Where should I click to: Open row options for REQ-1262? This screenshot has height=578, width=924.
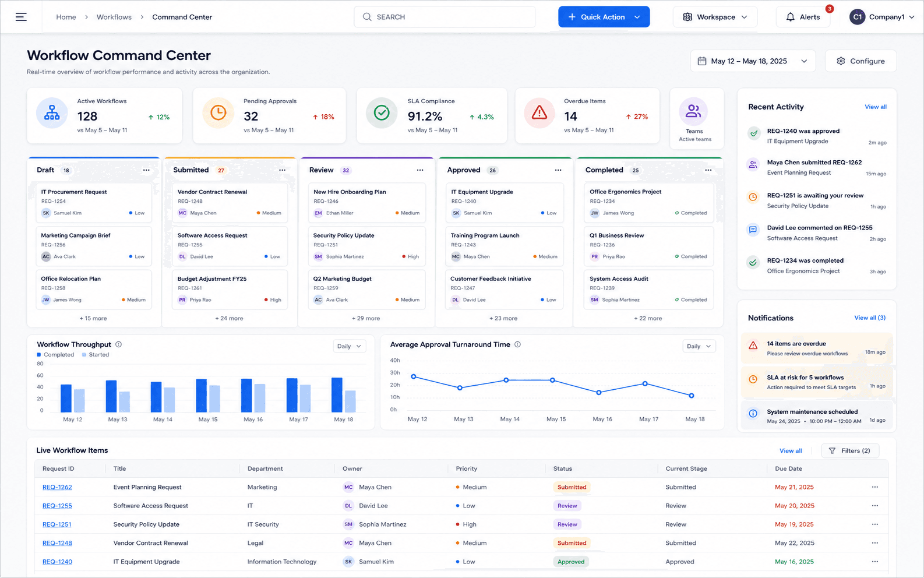(x=874, y=487)
